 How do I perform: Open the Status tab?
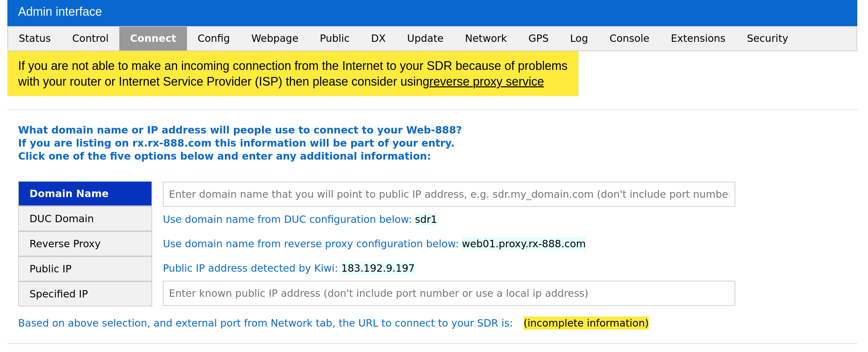tap(35, 38)
